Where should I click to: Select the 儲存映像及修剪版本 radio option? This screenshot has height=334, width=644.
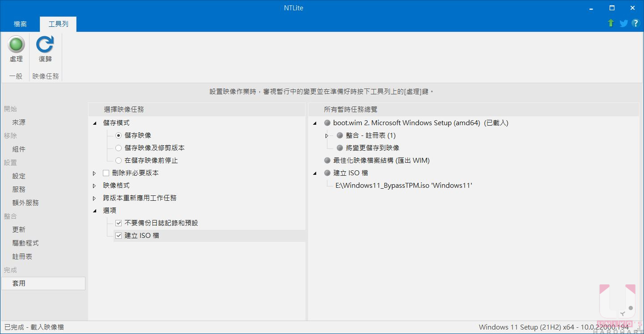pyautogui.click(x=119, y=148)
